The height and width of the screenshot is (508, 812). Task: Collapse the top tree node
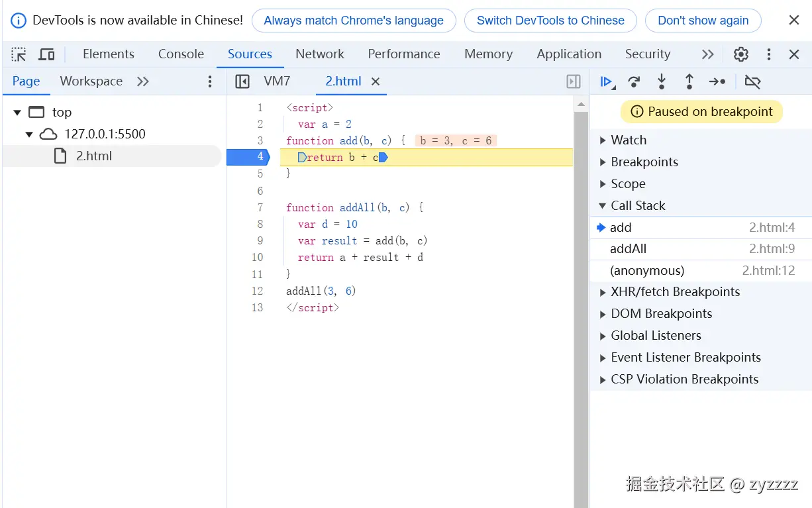coord(17,113)
